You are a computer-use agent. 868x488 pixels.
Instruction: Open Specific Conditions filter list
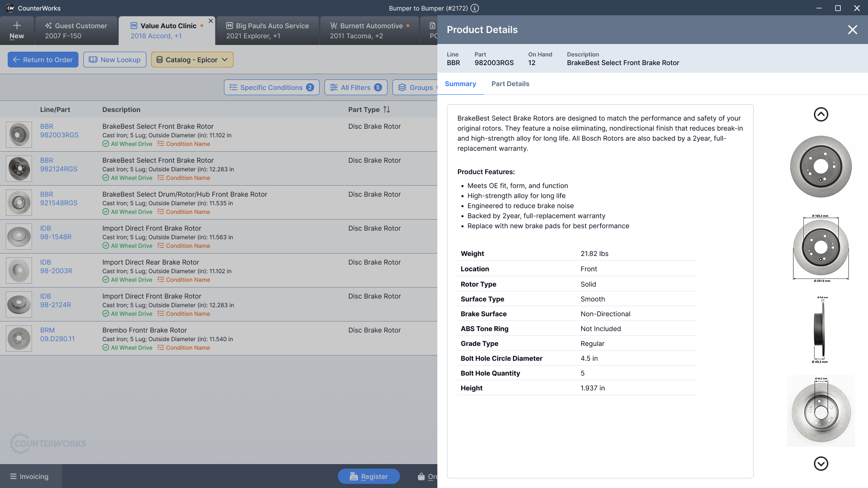[271, 88]
